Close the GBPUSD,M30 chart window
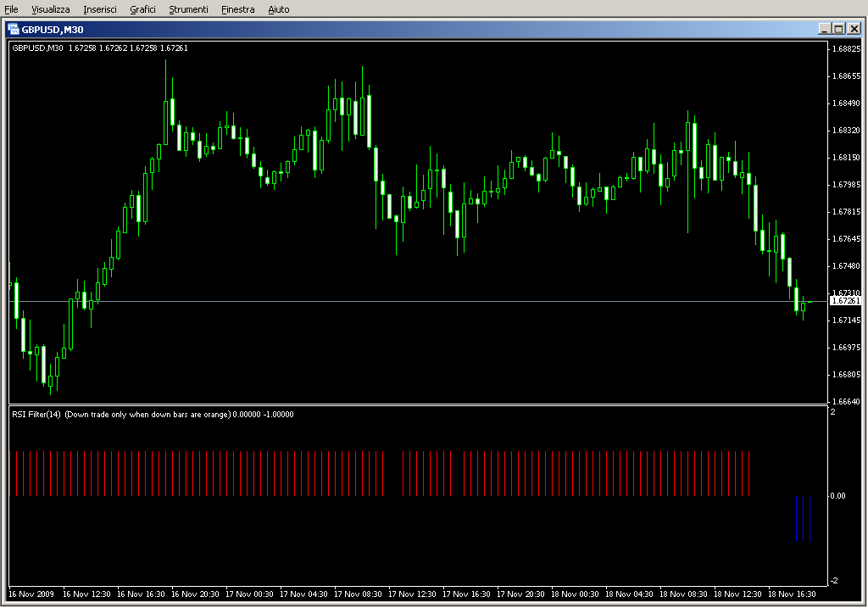The image size is (868, 608). pyautogui.click(x=854, y=29)
